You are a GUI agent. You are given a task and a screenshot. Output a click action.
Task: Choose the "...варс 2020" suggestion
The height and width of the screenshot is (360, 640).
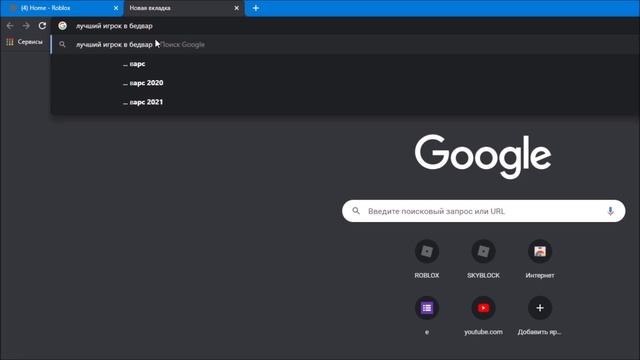(x=345, y=83)
